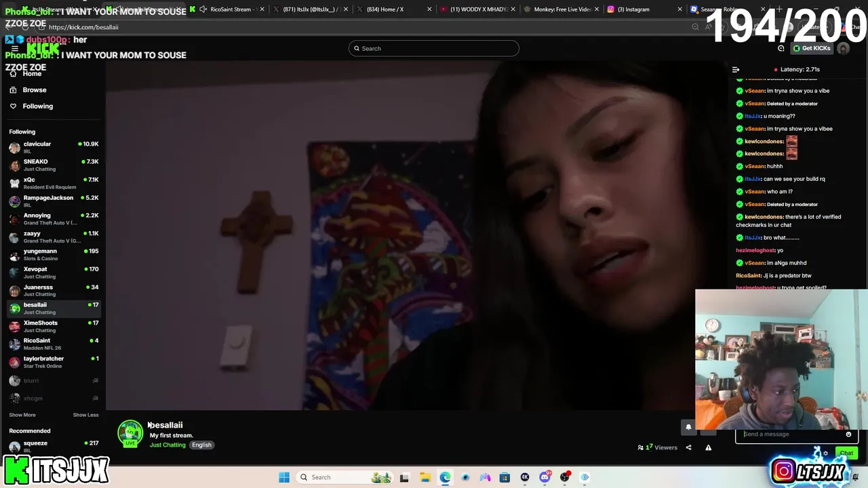868x488 pixels.
Task: Report the stream with warning icon
Action: [x=708, y=447]
